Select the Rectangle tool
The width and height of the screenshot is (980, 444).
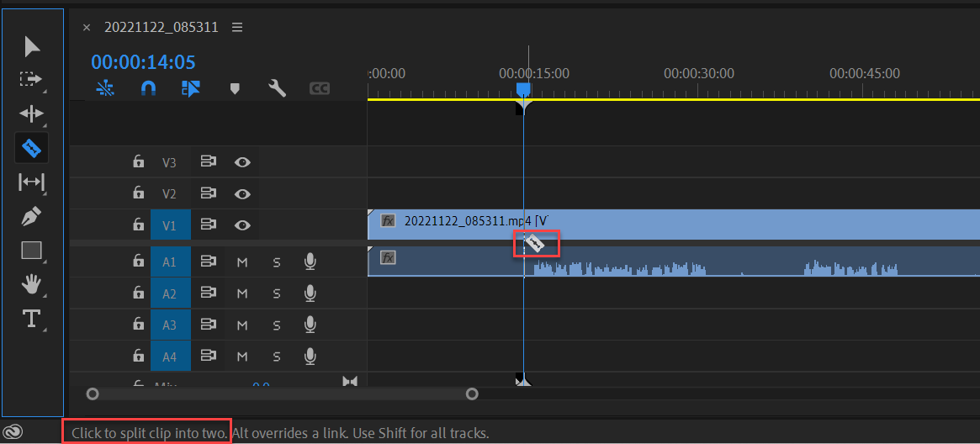click(x=31, y=251)
